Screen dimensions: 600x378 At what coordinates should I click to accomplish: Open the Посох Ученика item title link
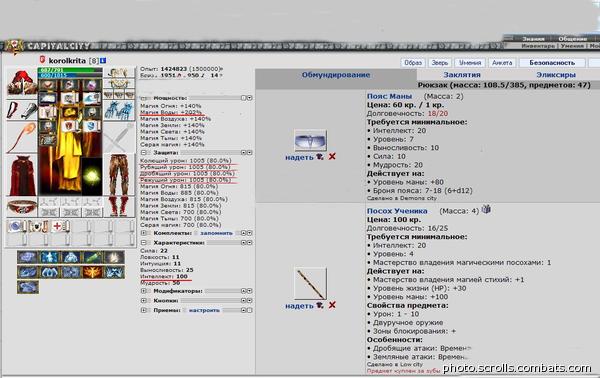pos(397,211)
